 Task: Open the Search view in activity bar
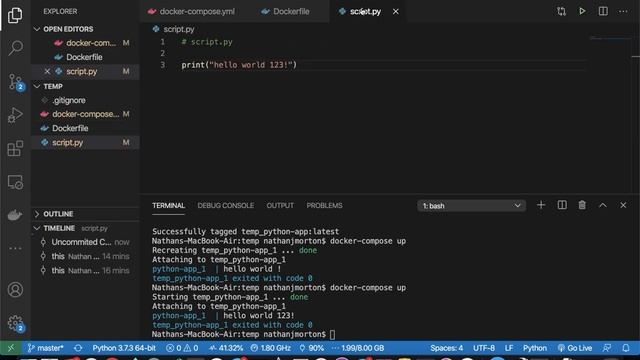pyautogui.click(x=15, y=48)
